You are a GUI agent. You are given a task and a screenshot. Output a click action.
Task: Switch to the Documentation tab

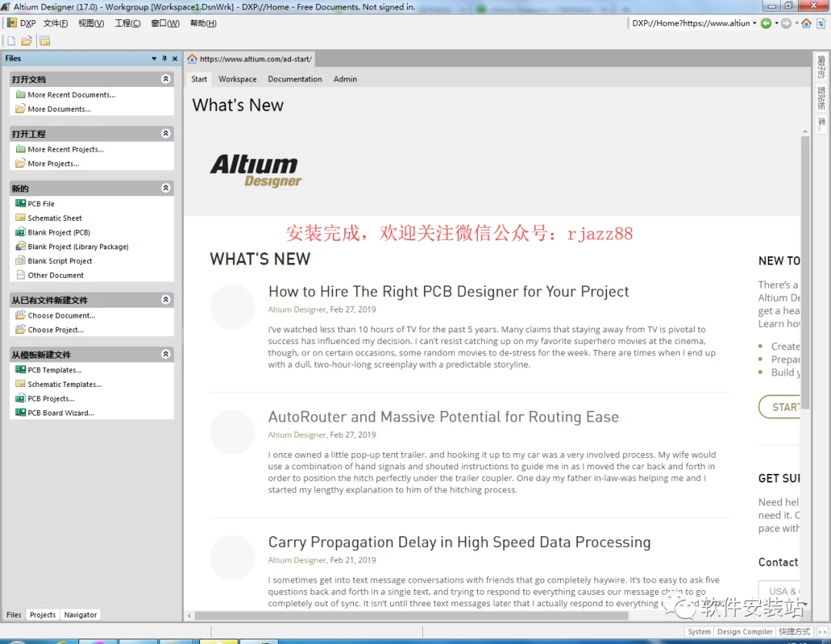pyautogui.click(x=295, y=79)
